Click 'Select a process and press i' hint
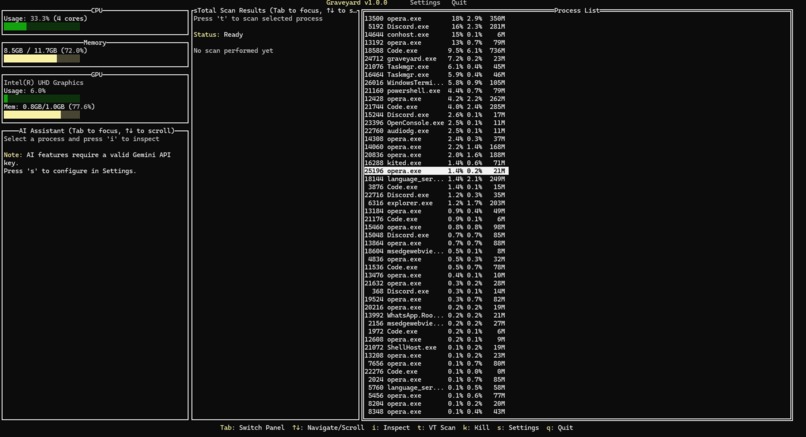The image size is (806, 437). click(x=81, y=139)
